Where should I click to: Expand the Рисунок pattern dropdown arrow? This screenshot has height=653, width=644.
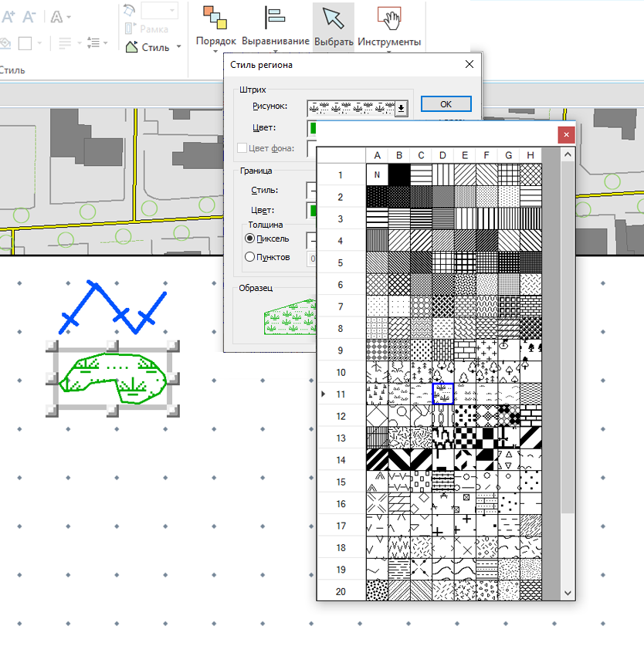point(401,108)
